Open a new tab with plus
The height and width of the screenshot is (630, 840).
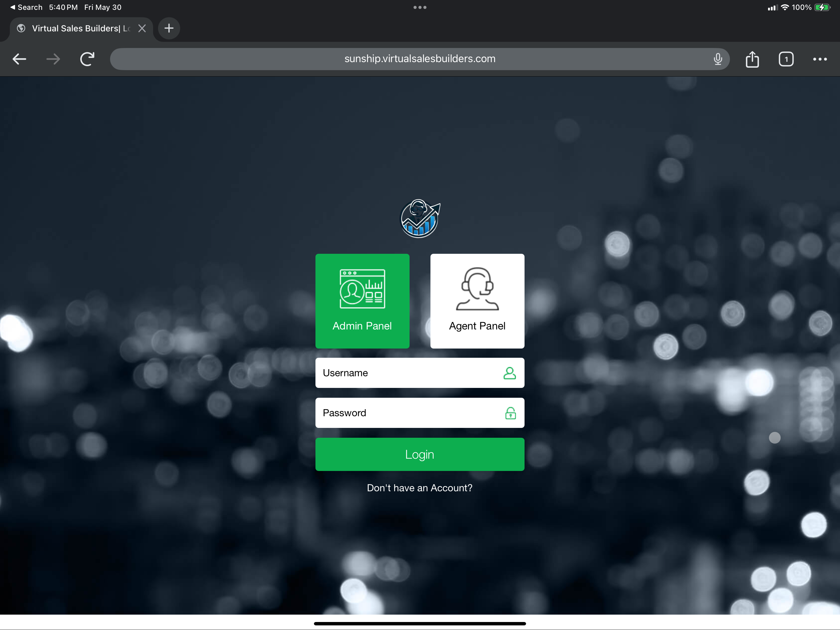(x=169, y=28)
